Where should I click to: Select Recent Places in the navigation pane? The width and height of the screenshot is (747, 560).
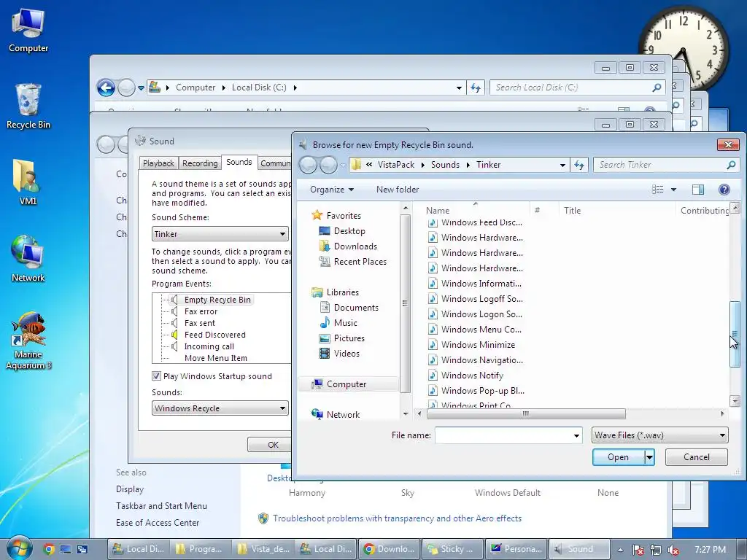[360, 262]
